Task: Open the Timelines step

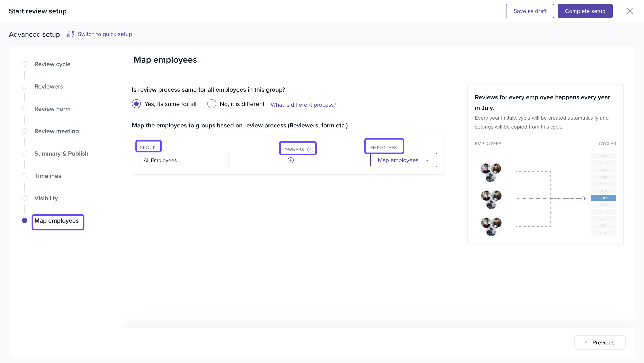Action: (47, 176)
